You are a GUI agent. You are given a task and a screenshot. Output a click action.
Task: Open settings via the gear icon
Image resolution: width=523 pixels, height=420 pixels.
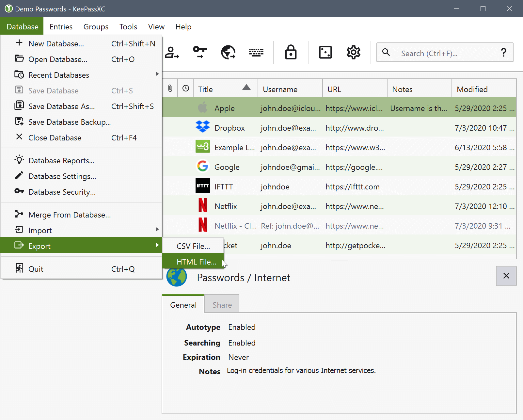[353, 52]
